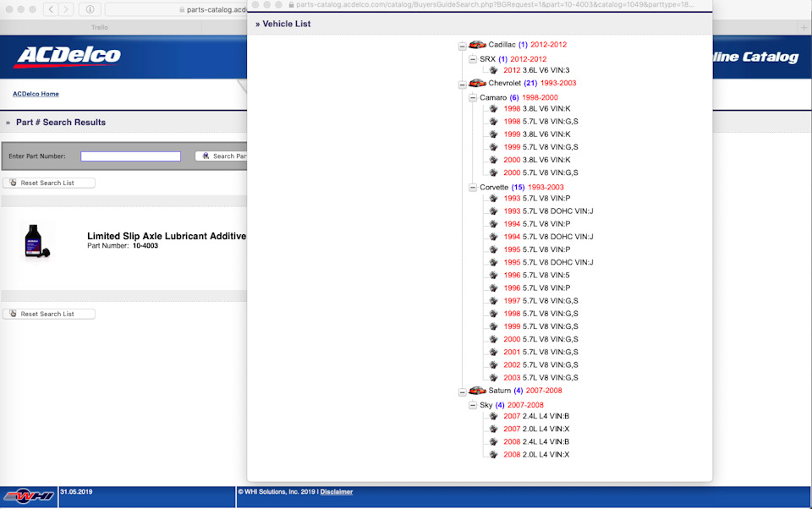Click the Chevrolet red car icon
This screenshot has height=509, width=812.
click(x=477, y=83)
